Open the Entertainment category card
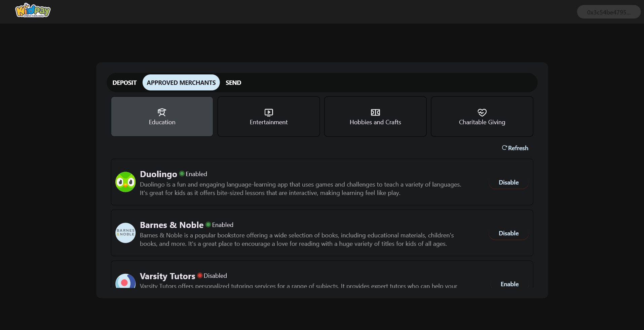This screenshot has height=330, width=644. [269, 117]
